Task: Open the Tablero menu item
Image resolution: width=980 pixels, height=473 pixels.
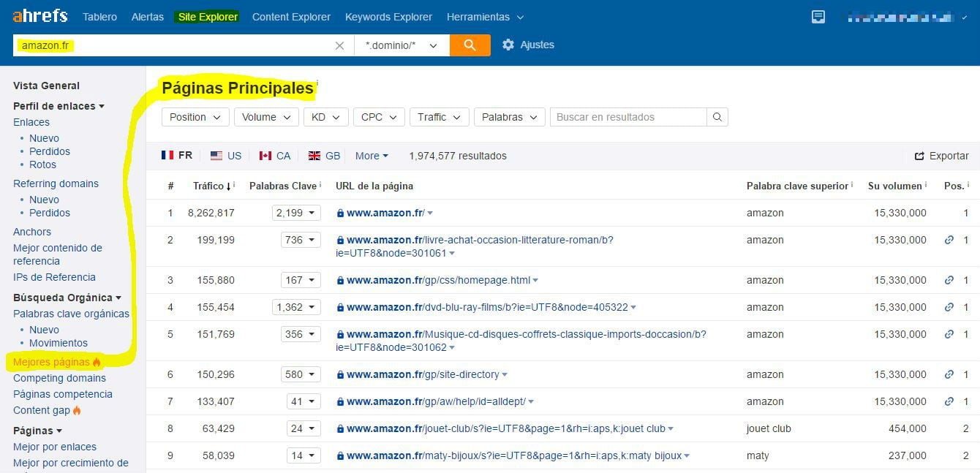Action: click(99, 17)
